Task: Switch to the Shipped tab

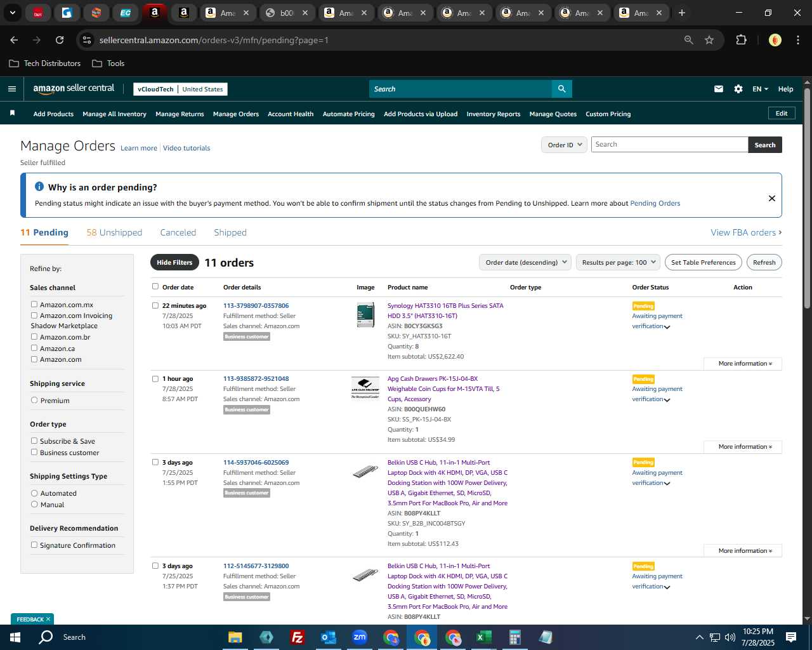Action: [x=230, y=232]
